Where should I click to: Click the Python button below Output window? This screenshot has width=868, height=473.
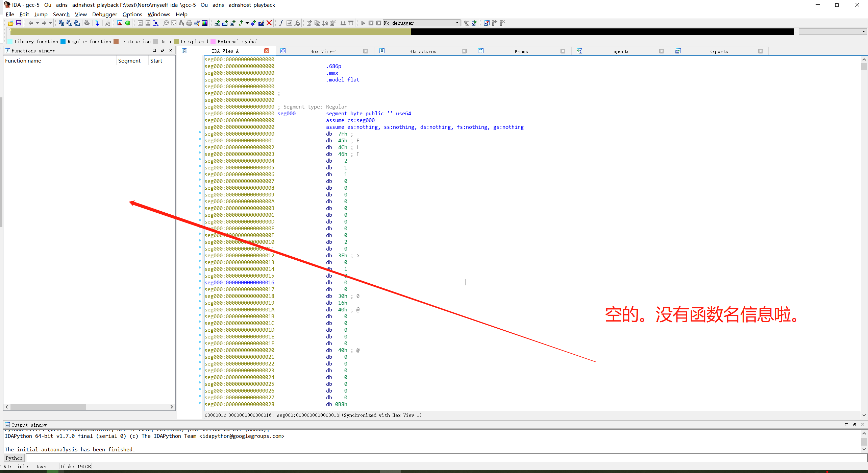tap(14, 458)
